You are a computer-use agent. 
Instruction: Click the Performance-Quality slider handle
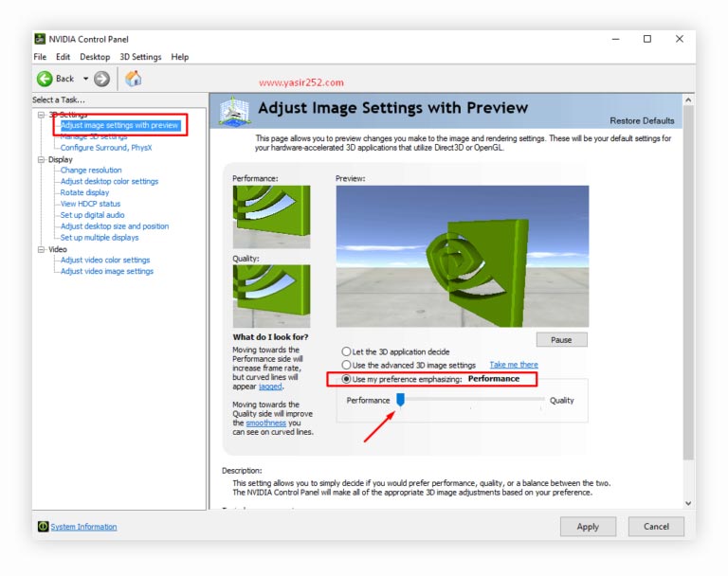coord(400,399)
